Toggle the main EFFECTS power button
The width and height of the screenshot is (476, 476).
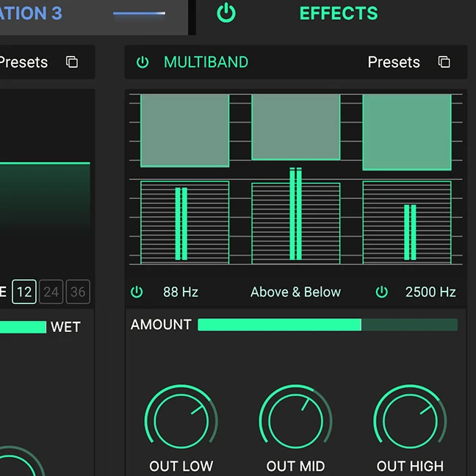(x=226, y=13)
